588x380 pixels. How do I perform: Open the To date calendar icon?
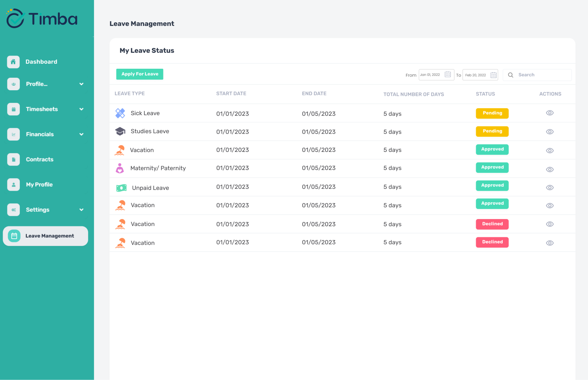coord(493,75)
